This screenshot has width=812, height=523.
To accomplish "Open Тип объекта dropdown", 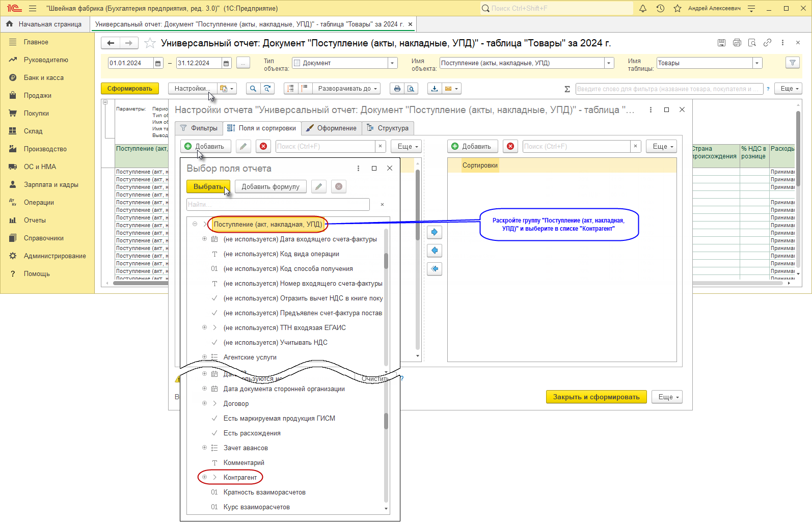I will pos(392,63).
